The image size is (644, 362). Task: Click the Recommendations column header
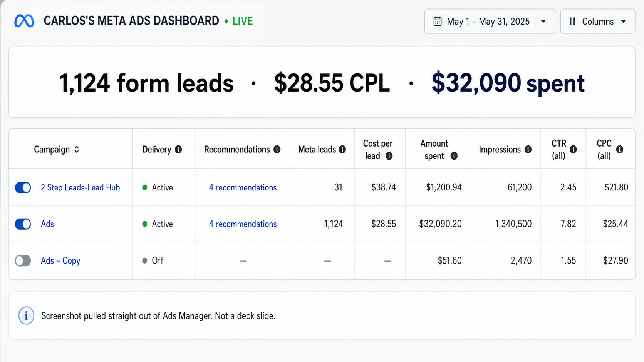click(237, 149)
